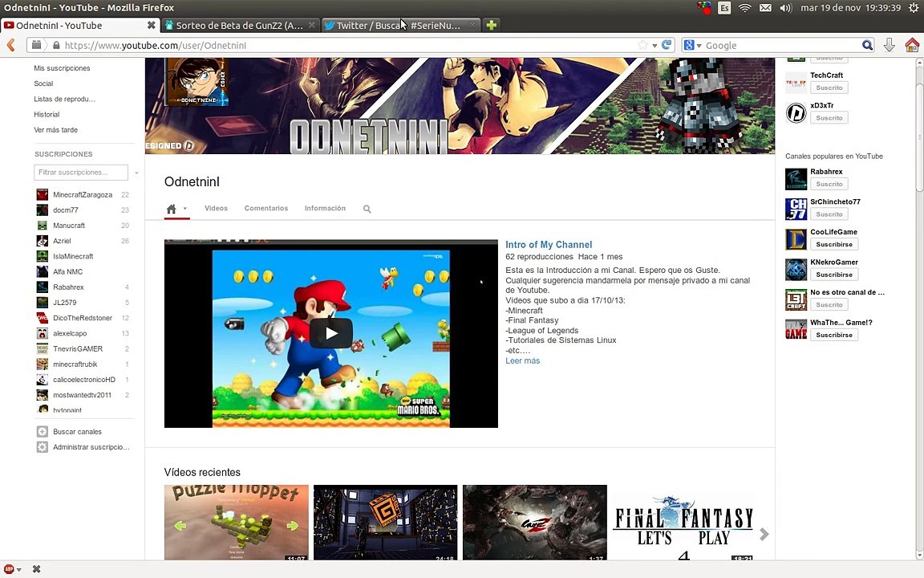
Task: Click the xD3xTr channel avatar
Action: [x=796, y=112]
